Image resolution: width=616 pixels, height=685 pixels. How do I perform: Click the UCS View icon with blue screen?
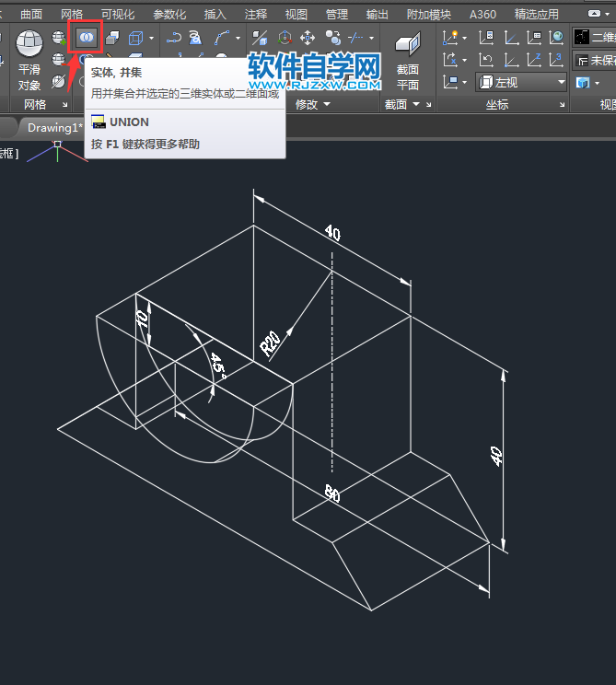pos(450,82)
